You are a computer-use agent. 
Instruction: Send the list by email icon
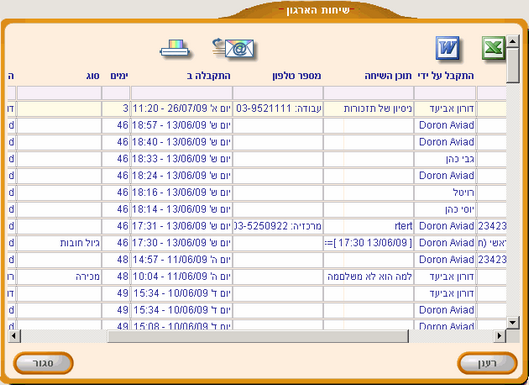233,49
